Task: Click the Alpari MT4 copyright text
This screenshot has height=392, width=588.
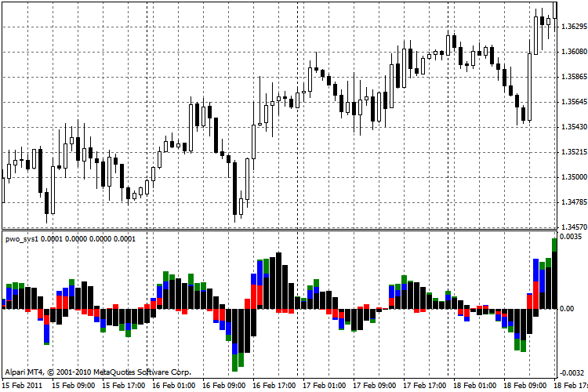Action: pos(97,372)
